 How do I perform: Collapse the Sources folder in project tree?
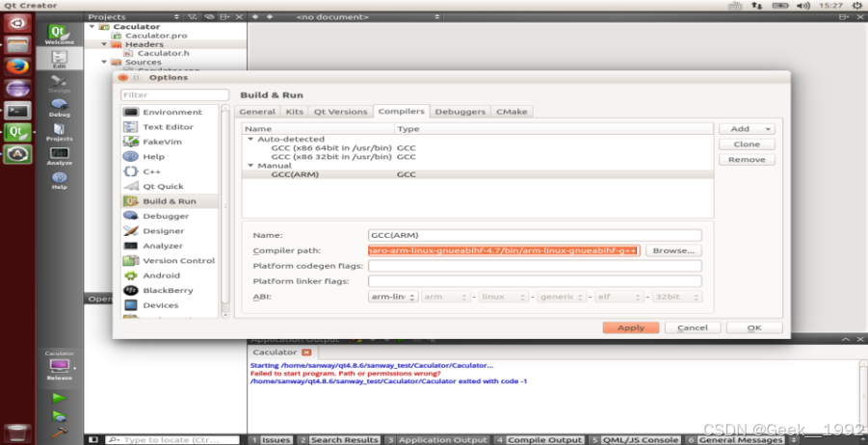point(104,62)
